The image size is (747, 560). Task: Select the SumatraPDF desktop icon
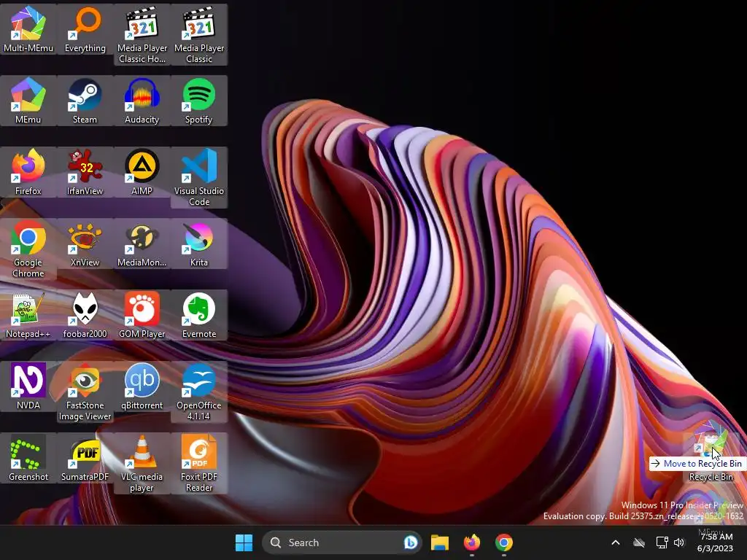tap(85, 458)
